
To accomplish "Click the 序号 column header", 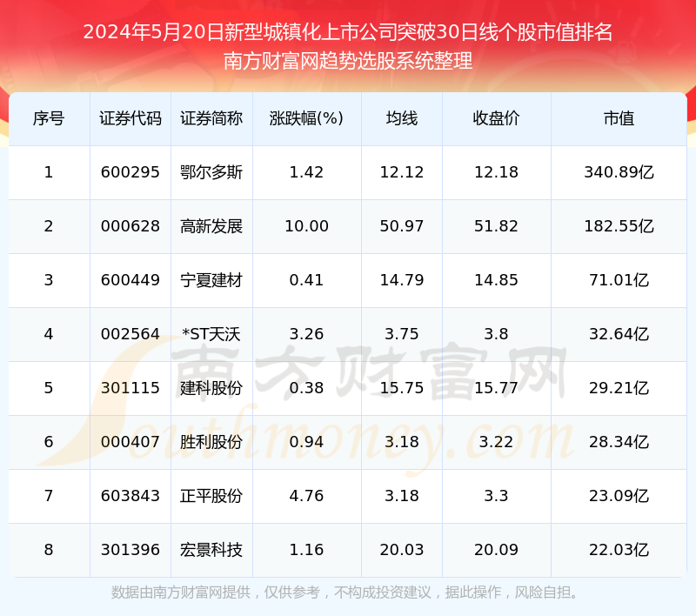I will click(x=49, y=118).
